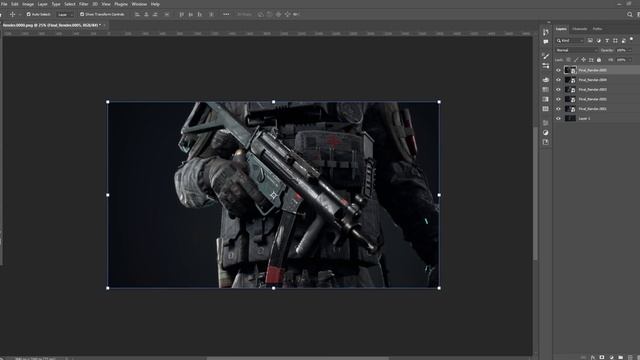Filter layers by smart objects icon
The image size is (640, 360).
(624, 40)
